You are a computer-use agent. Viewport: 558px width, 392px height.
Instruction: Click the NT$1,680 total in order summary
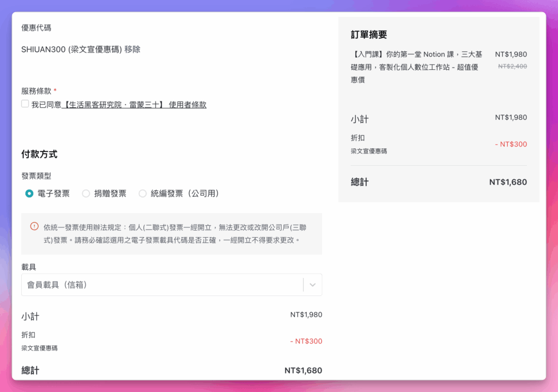click(508, 182)
